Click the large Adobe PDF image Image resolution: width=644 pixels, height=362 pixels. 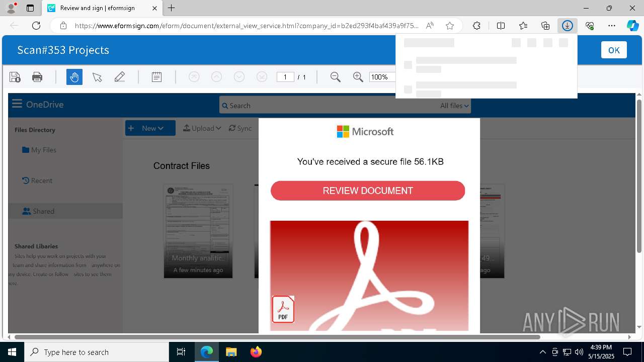pos(369,276)
